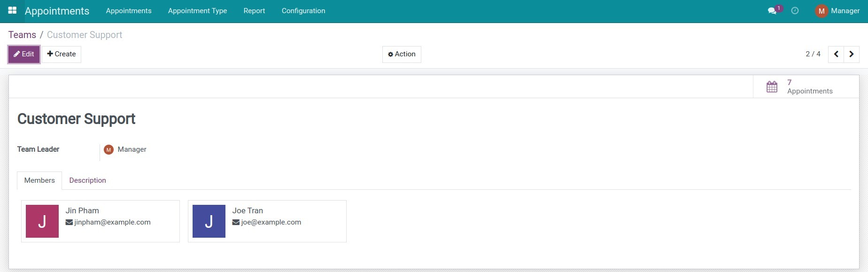Open the Report menu
Screen dimensions: 868x272
tap(254, 11)
